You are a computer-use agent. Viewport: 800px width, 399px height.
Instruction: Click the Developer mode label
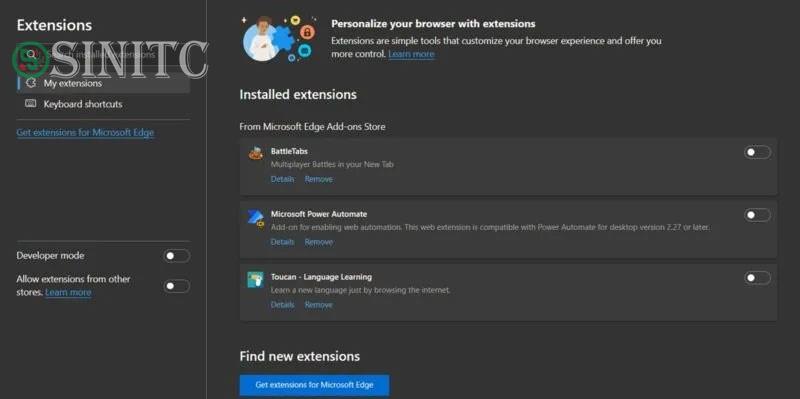(50, 256)
